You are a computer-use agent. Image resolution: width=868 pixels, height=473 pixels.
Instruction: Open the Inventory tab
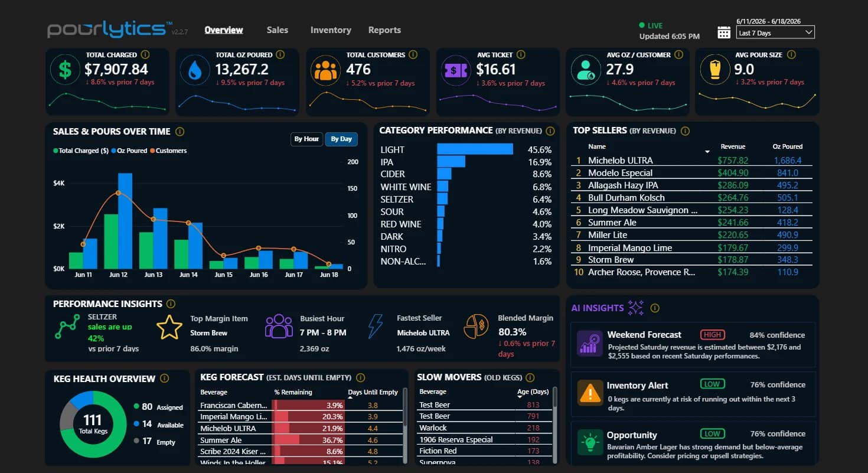331,30
